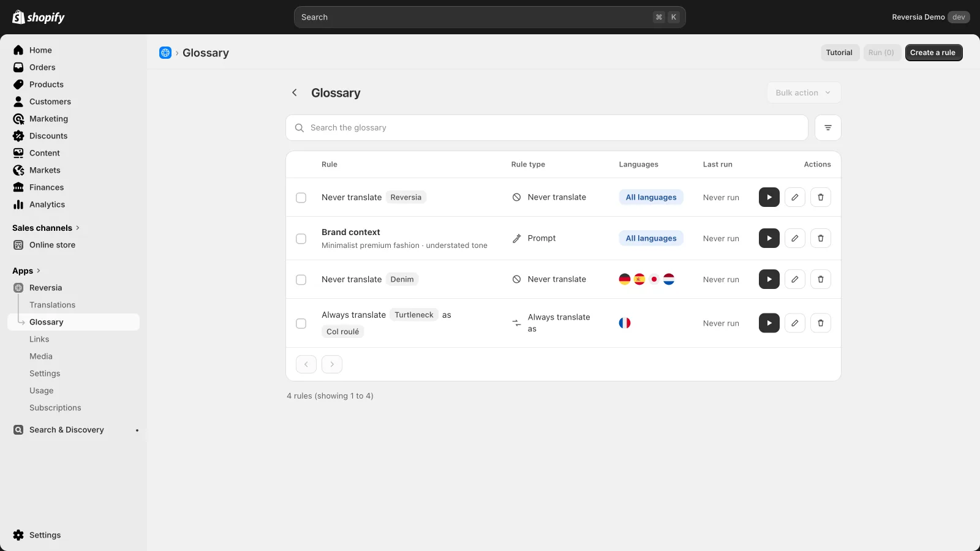980x551 pixels.
Task: Expand the Apps section
Action: (x=26, y=271)
